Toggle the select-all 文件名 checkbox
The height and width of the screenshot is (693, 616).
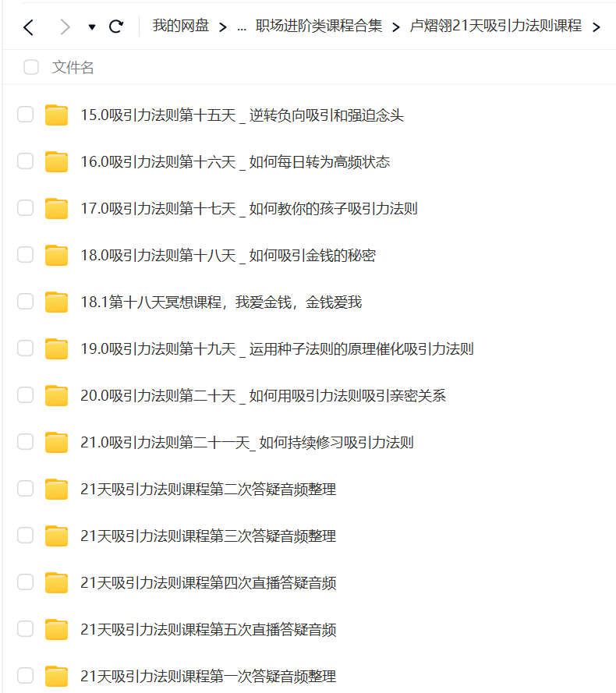pyautogui.click(x=31, y=67)
